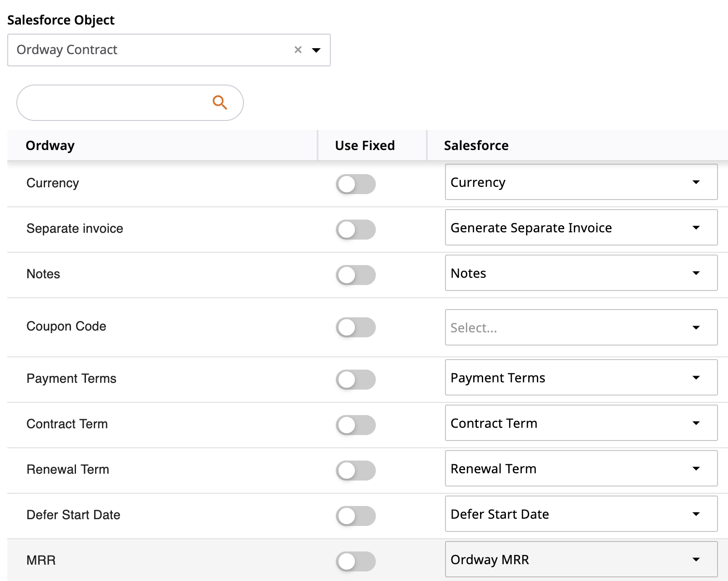The height and width of the screenshot is (581, 728).
Task: Open the Renewal Term Salesforce dropdown
Action: pos(581,468)
